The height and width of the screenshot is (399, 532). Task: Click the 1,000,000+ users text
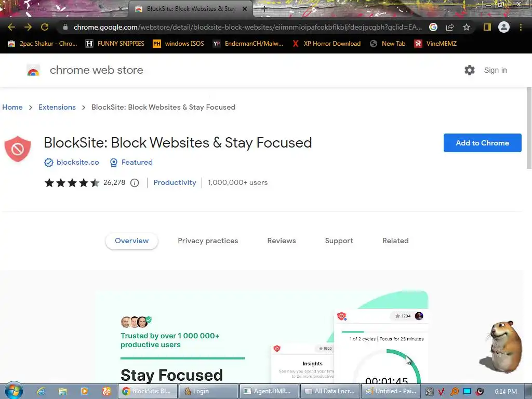[238, 182]
